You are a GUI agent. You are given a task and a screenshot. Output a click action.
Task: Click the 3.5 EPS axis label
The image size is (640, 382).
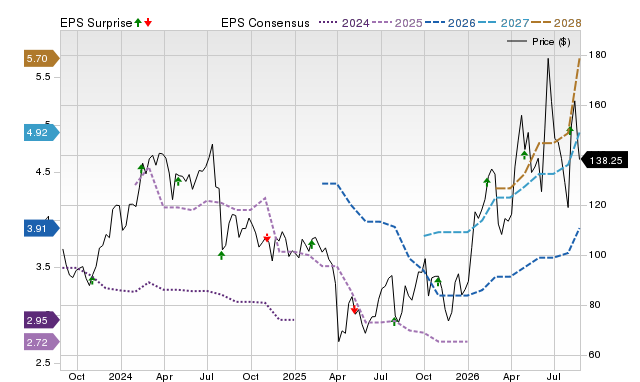coord(43,267)
